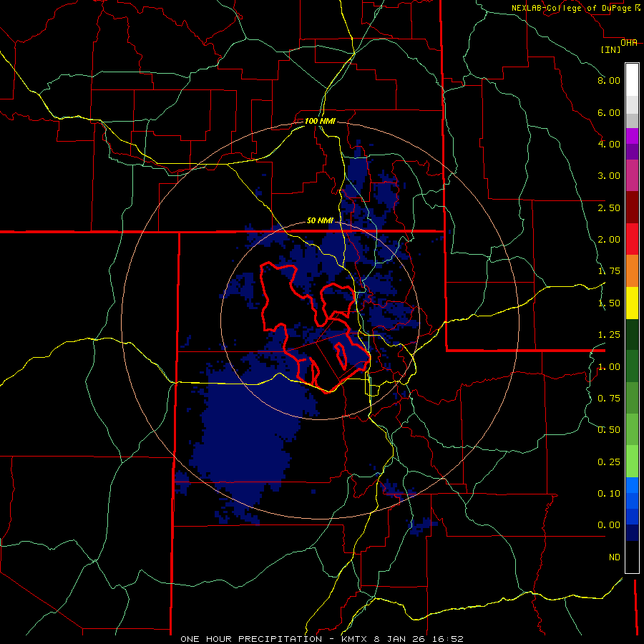The width and height of the screenshot is (644, 644).
Task: Select the 2.50 legend value
Action: click(x=609, y=208)
